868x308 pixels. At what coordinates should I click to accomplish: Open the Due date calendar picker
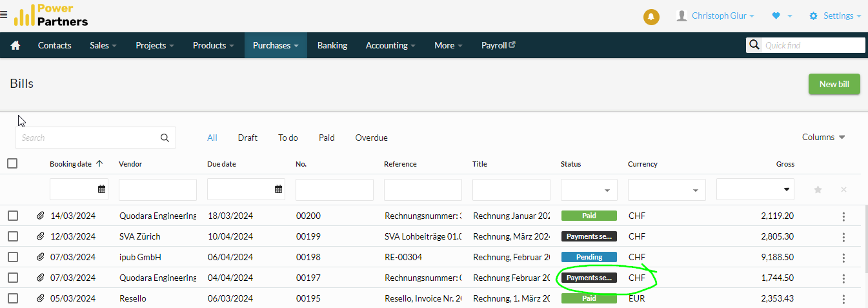tap(278, 189)
